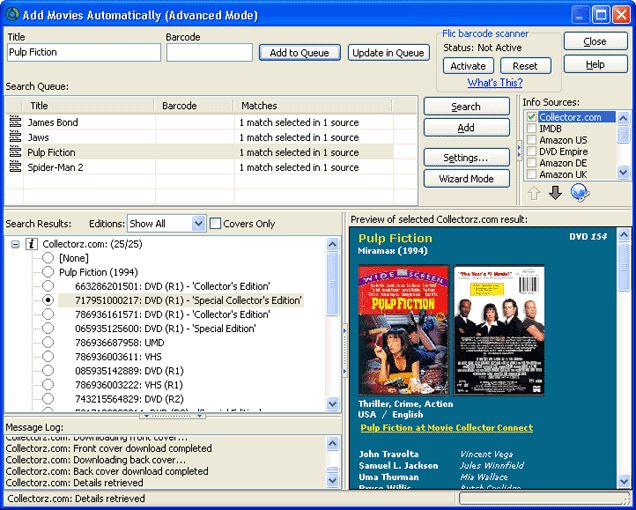Select radio for 663286201501 Collector's Edition
The width and height of the screenshot is (636, 510).
pyautogui.click(x=48, y=286)
